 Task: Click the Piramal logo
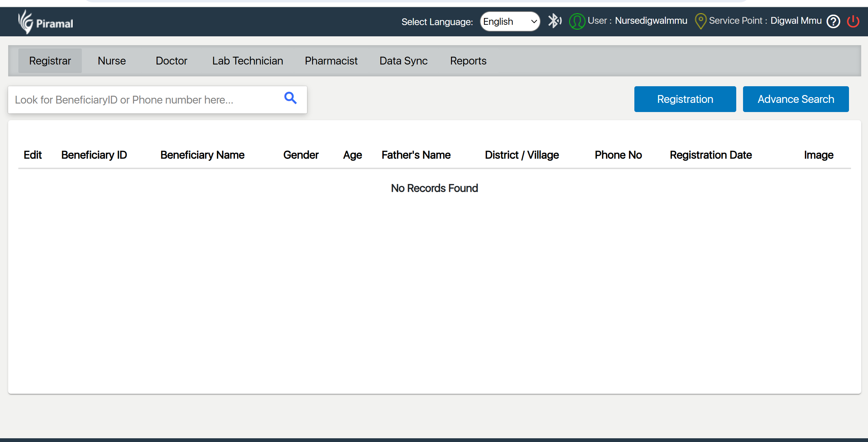[46, 22]
